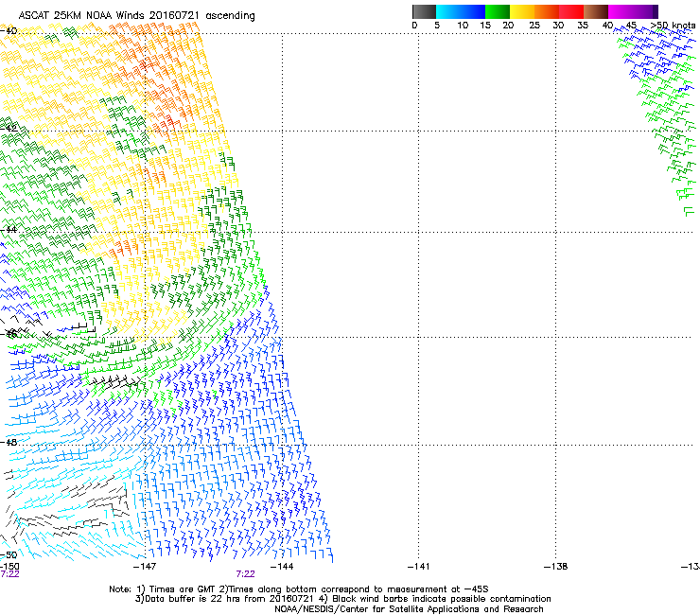Click the '30' label under the color bar
The width and height of the screenshot is (700, 615).
click(x=558, y=26)
